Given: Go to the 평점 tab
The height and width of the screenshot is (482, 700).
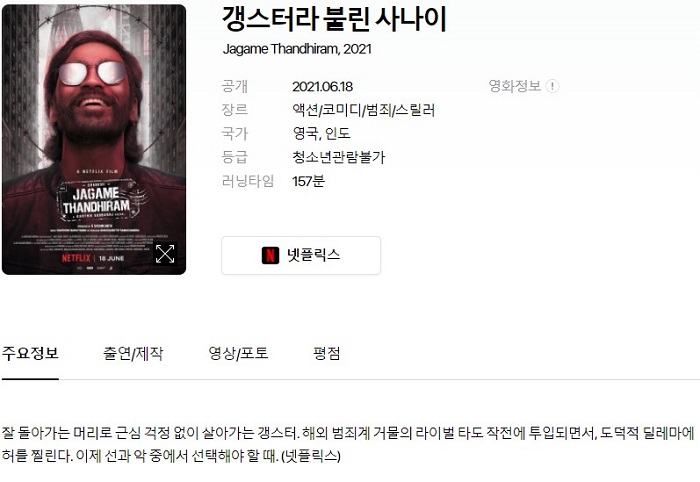Looking at the screenshot, I should click(x=327, y=353).
